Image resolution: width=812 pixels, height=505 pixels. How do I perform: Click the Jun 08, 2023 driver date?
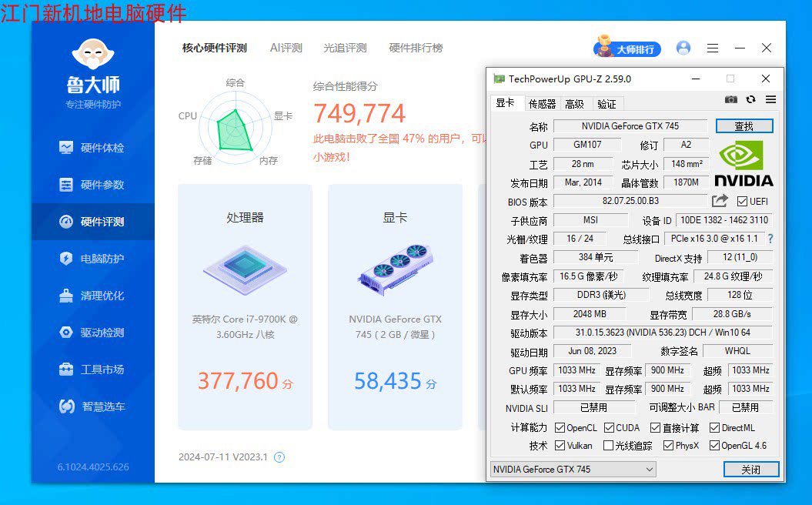click(x=592, y=351)
